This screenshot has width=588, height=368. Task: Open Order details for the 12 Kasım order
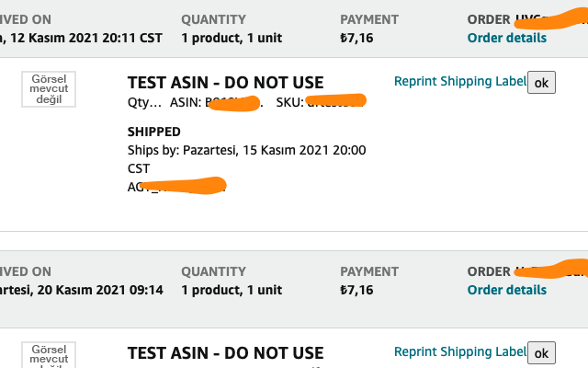coord(506,38)
